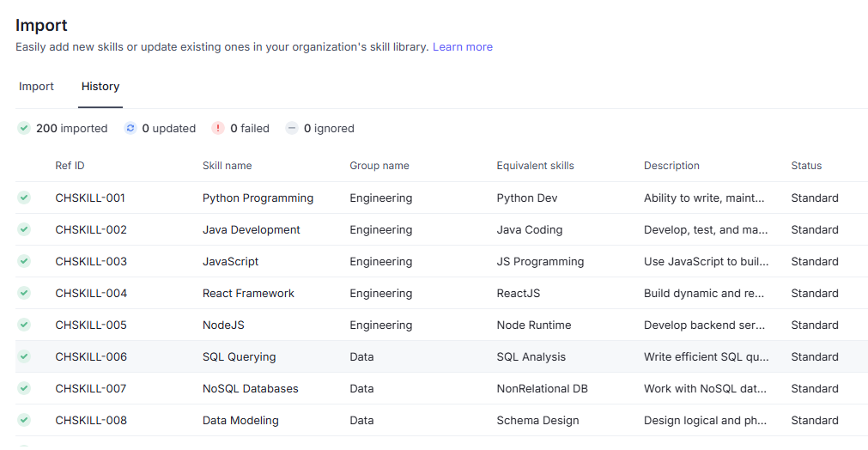Select the History tab
The width and height of the screenshot is (868, 450).
pos(100,87)
